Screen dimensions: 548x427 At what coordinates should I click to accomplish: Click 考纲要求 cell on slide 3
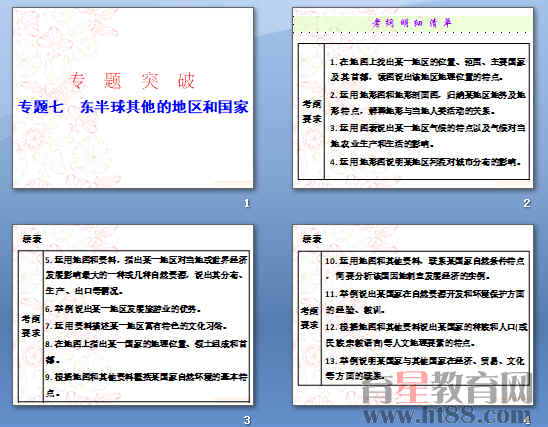coord(31,326)
